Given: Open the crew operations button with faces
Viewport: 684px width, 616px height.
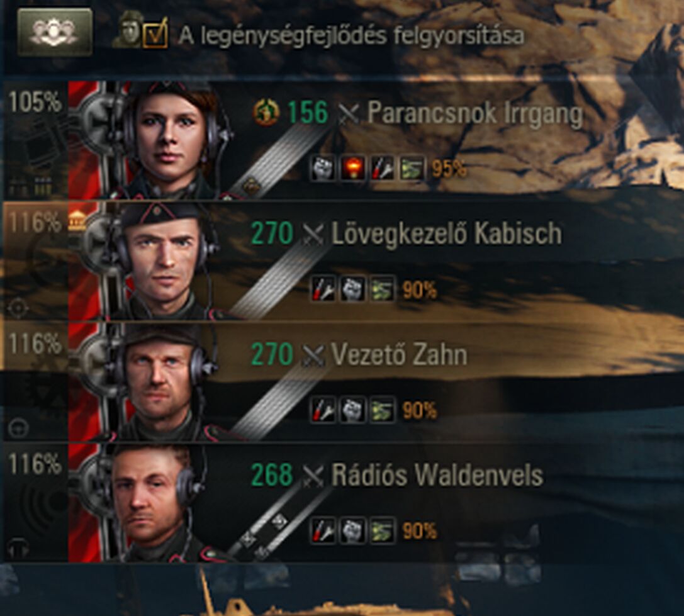Looking at the screenshot, I should [55, 32].
